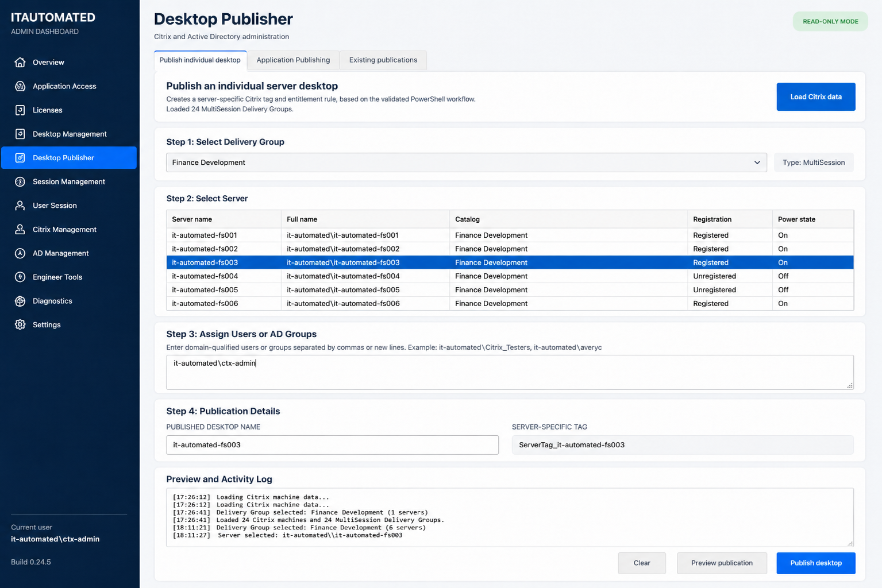
Task: Click the Publish desktop button
Action: coord(816,563)
